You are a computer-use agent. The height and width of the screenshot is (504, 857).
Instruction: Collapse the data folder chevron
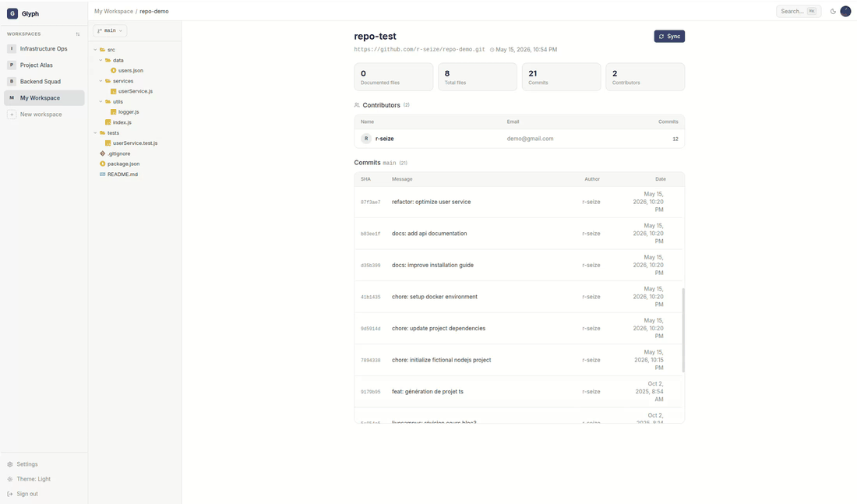[101, 60]
